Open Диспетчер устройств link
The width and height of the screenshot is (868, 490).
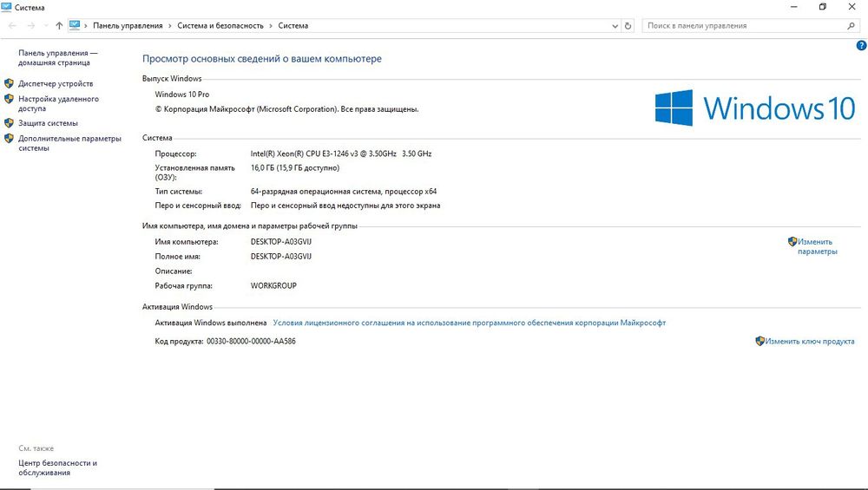56,83
